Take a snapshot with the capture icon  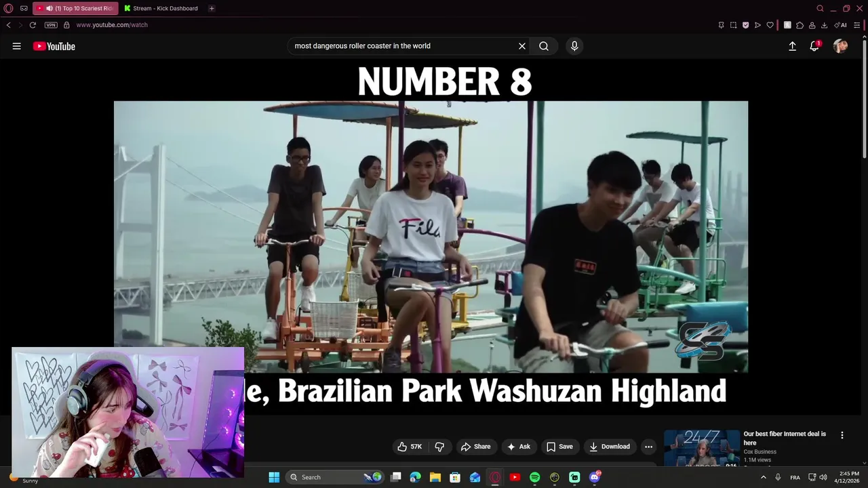[x=733, y=25]
